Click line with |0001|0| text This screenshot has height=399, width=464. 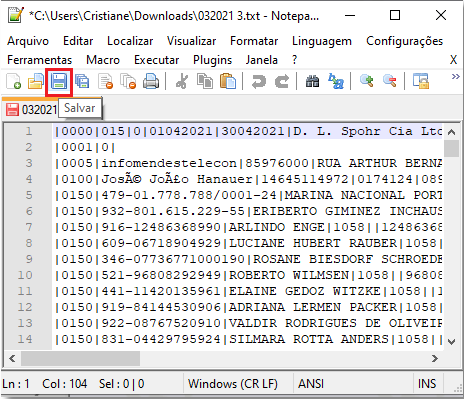(85, 147)
